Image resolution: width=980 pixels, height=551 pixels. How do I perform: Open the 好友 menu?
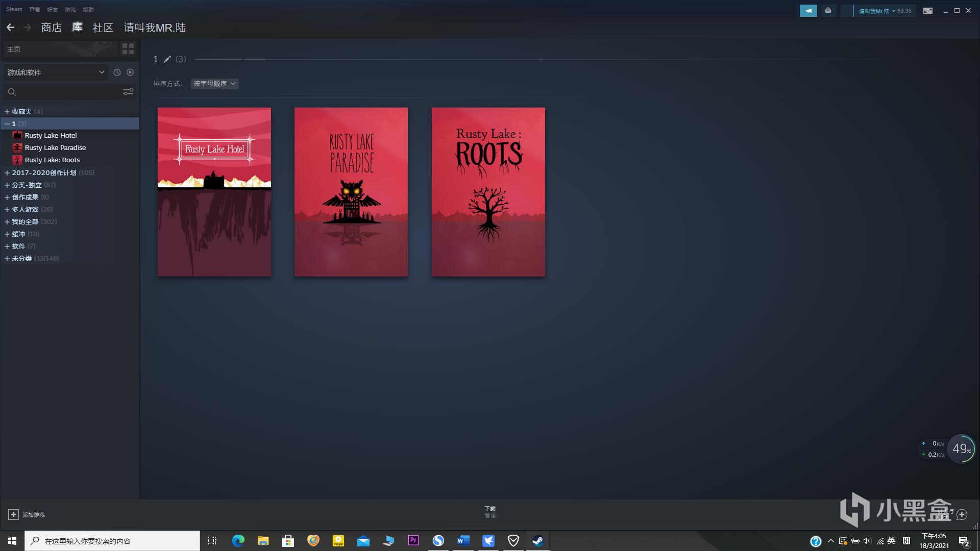[52, 10]
